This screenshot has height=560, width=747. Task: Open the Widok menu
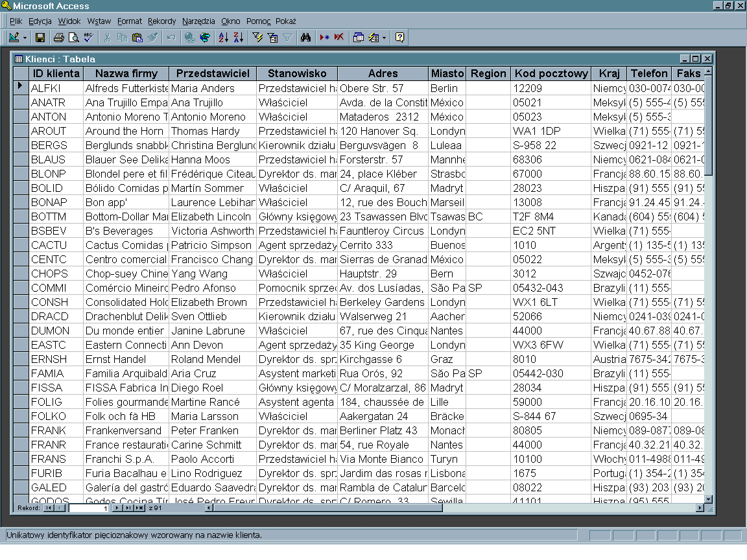(x=69, y=21)
